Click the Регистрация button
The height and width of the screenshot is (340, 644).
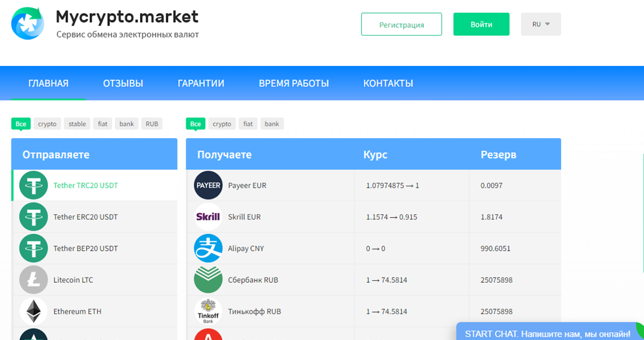coord(401,24)
